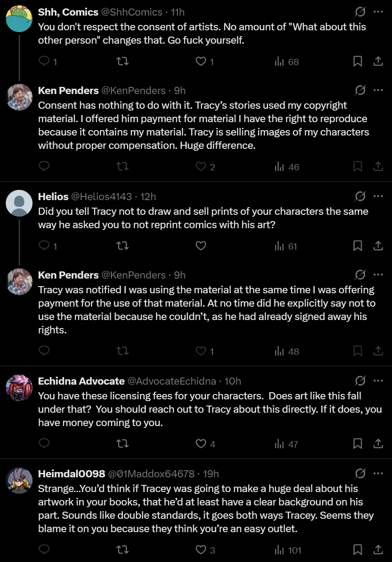Bookmark Helios4143's tweet

[x=357, y=246]
